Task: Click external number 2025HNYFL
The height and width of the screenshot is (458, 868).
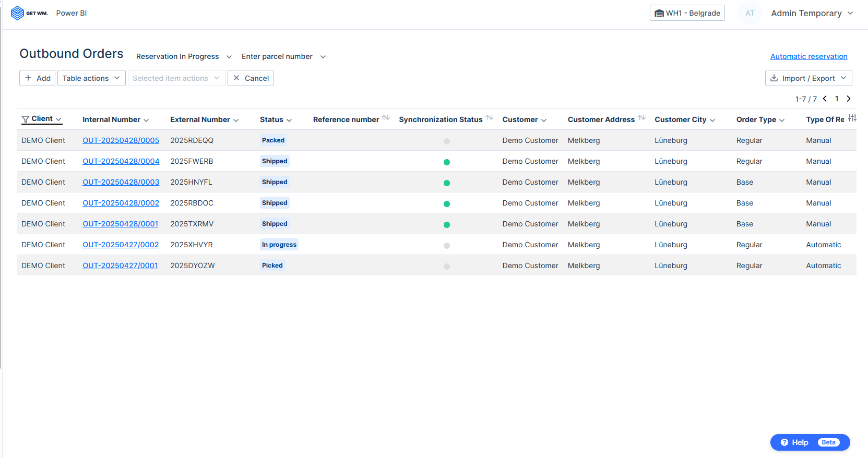Action: (x=192, y=182)
